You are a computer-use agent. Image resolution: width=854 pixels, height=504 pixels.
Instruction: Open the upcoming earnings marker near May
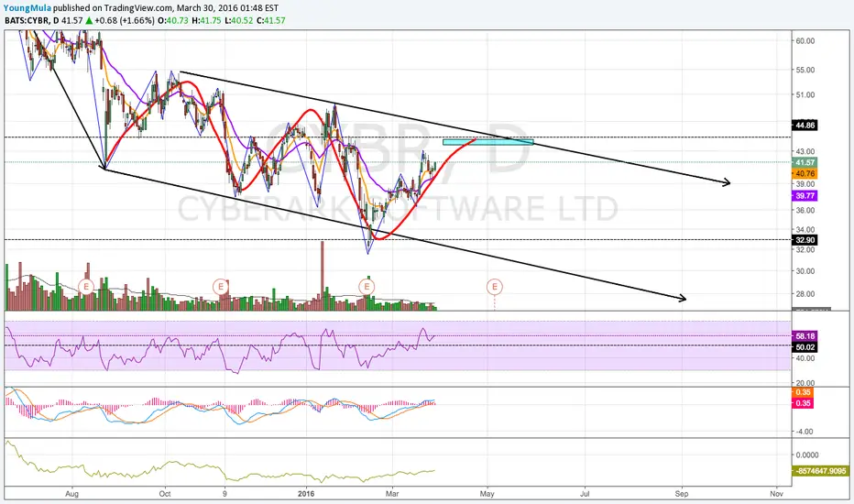click(494, 286)
